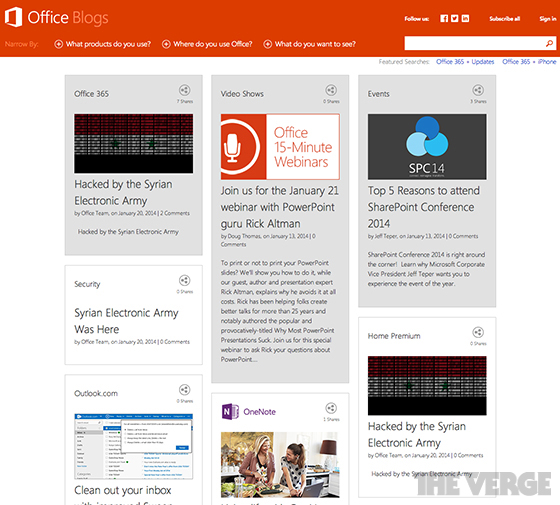The height and width of the screenshot is (505, 560).
Task: Open the LinkedIn follow icon
Action: point(465,19)
